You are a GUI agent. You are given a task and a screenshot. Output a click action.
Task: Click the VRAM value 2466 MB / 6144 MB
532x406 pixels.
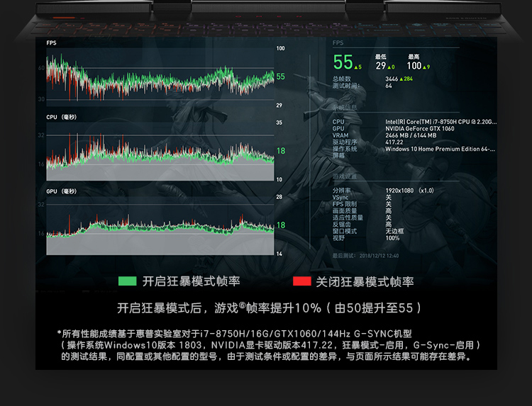[x=411, y=135]
